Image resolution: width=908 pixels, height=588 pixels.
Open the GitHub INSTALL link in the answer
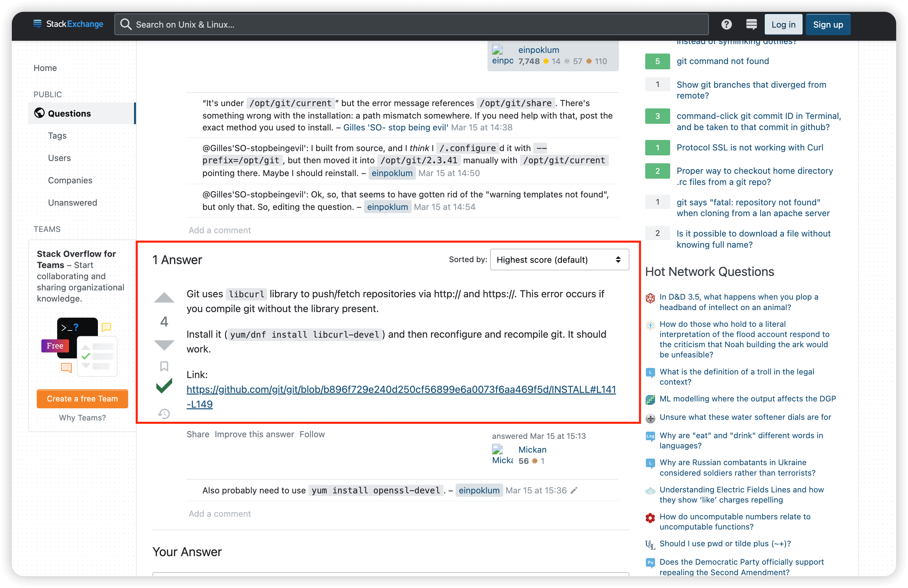click(400, 390)
